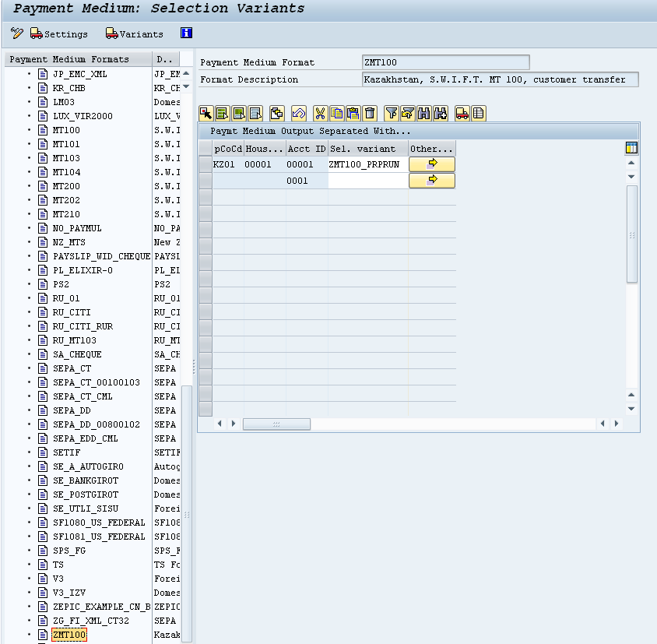Click the Delete trash icon
Viewport: 657px width, 644px height.
pos(370,114)
